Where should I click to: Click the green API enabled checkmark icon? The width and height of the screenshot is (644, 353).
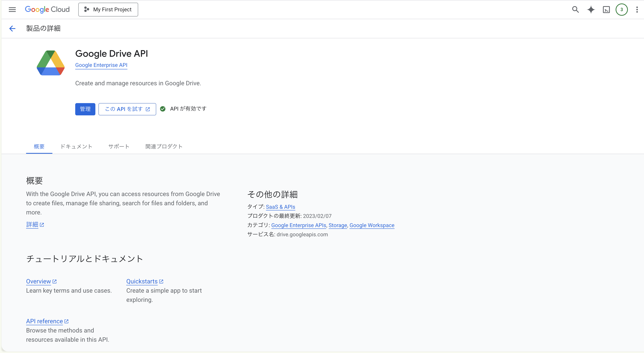tap(163, 109)
